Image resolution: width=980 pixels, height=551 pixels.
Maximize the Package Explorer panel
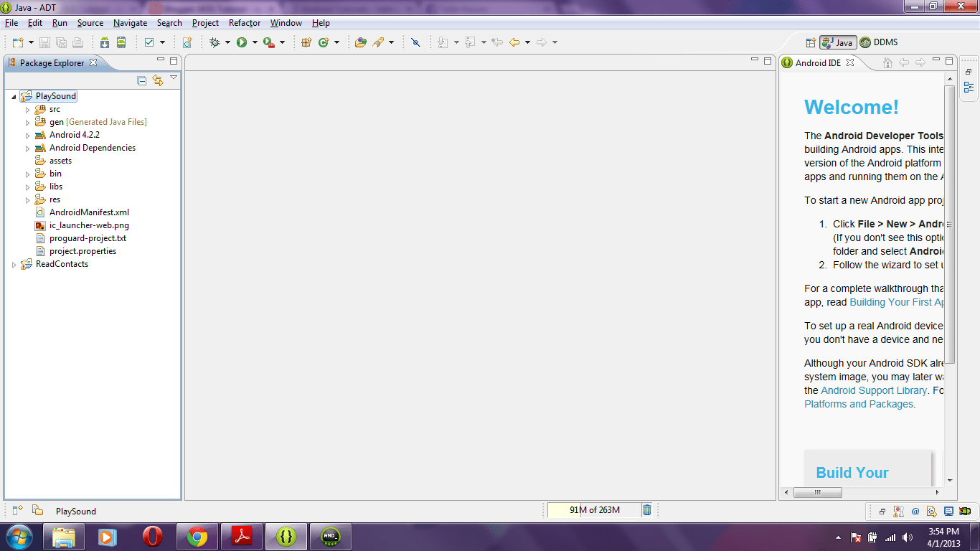[174, 61]
